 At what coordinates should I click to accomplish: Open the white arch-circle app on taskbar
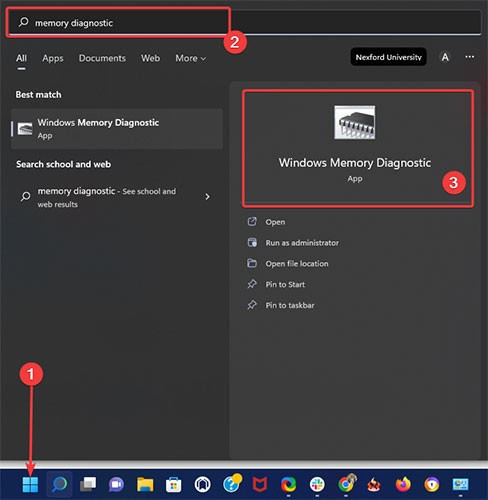coord(202,484)
